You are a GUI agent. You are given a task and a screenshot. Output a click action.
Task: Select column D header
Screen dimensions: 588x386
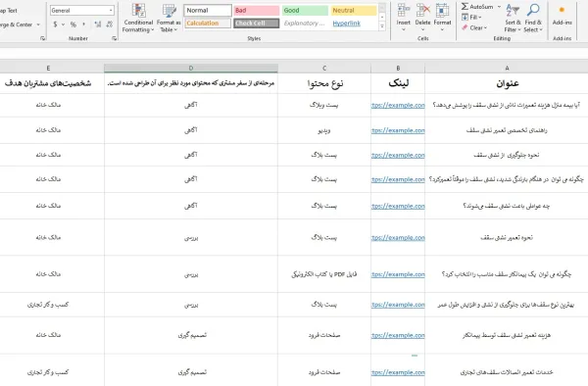191,69
